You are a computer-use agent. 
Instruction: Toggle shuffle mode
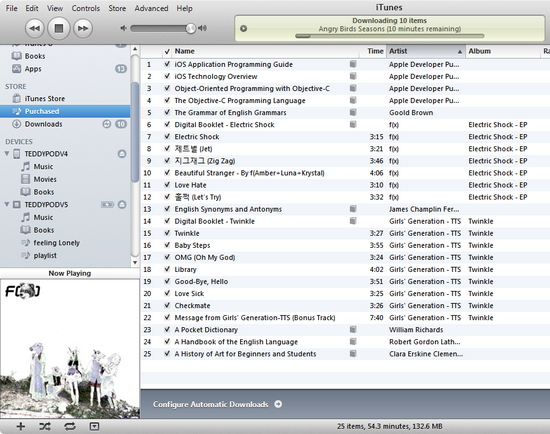pyautogui.click(x=45, y=426)
